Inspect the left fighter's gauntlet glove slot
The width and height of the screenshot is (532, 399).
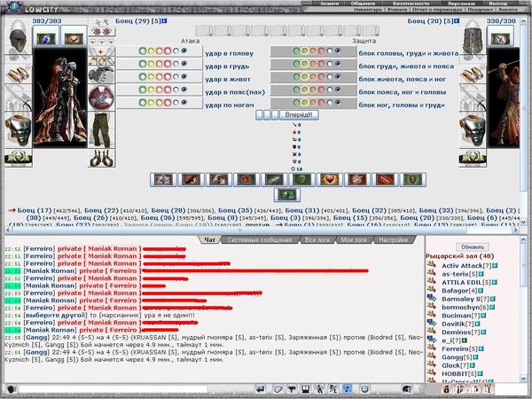[x=101, y=74]
